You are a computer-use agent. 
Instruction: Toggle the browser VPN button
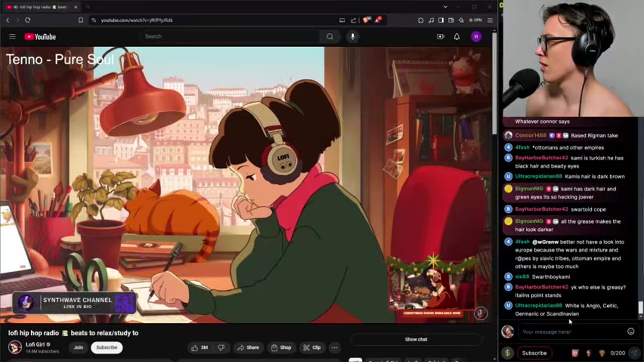coord(475,20)
